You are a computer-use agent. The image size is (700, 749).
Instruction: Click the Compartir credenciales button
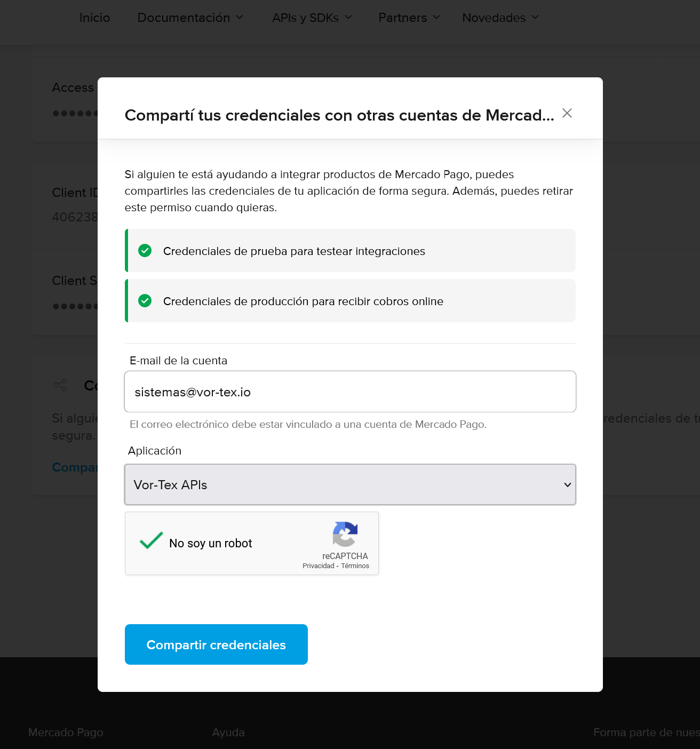216,644
